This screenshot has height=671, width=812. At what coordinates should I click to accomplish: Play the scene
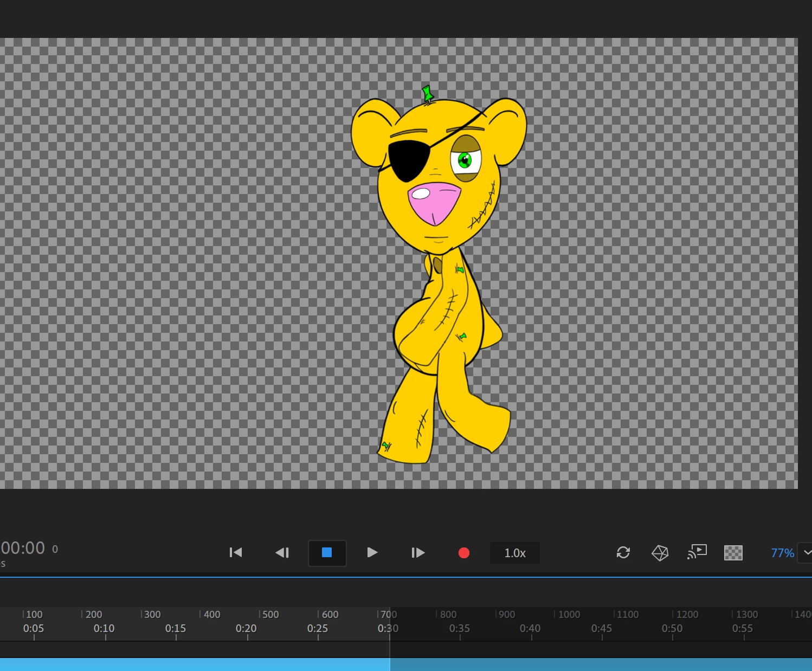coord(372,553)
